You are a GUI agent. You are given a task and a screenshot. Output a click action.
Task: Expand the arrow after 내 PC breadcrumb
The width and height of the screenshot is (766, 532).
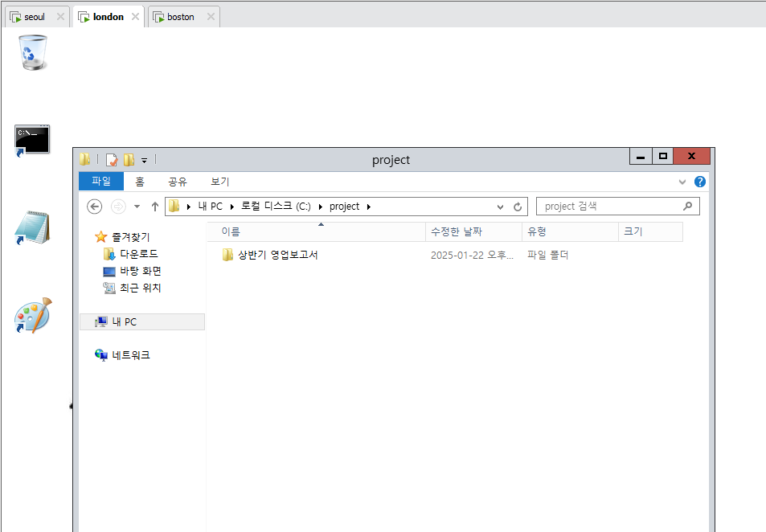[x=232, y=207]
